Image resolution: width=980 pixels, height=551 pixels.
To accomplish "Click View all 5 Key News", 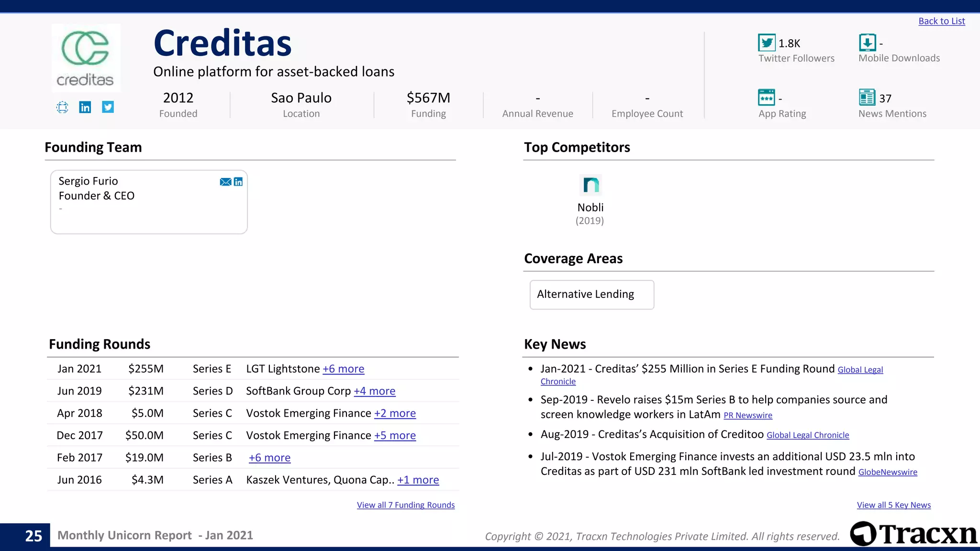I will coord(894,505).
